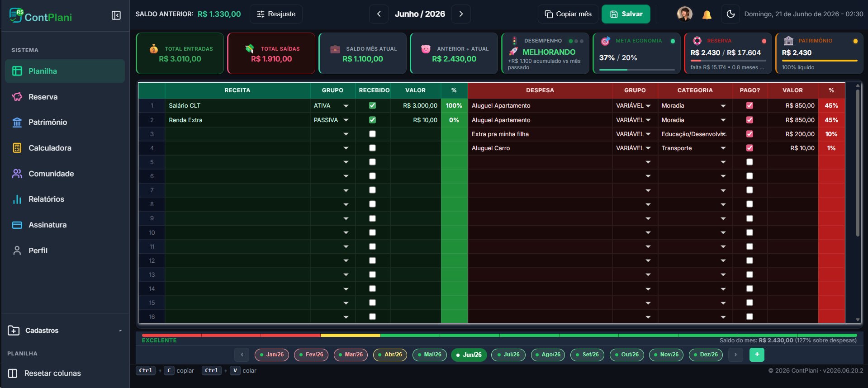
Task: Click the Reserva card progress bar
Action: click(728, 61)
